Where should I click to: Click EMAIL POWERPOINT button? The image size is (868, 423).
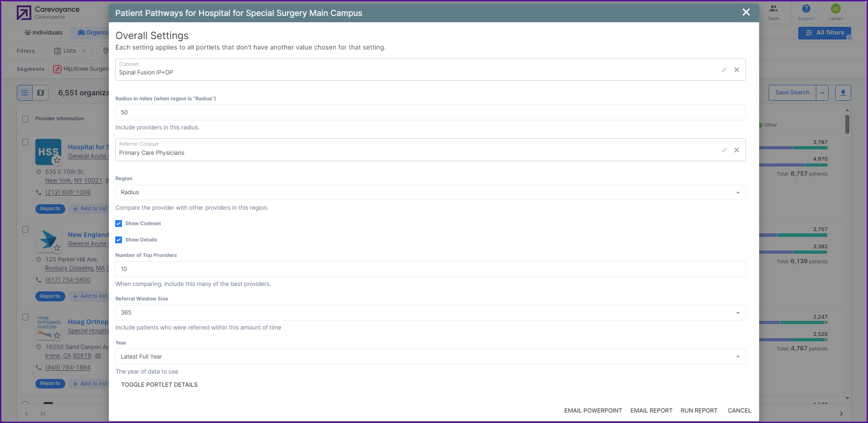[593, 411]
